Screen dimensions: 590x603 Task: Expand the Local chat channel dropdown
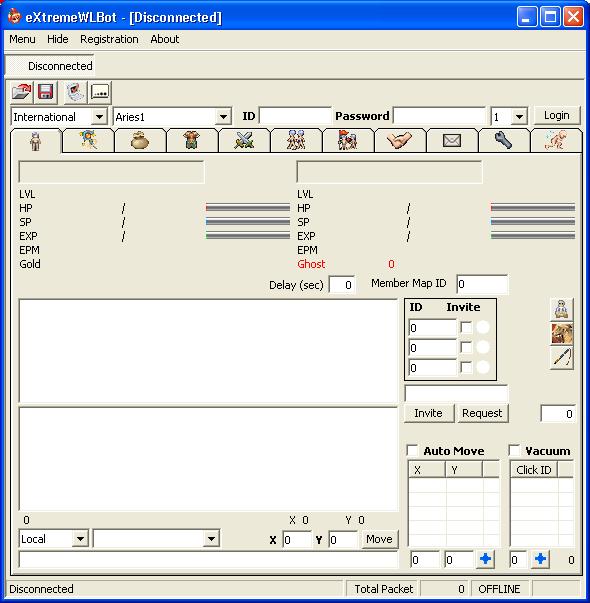80,538
